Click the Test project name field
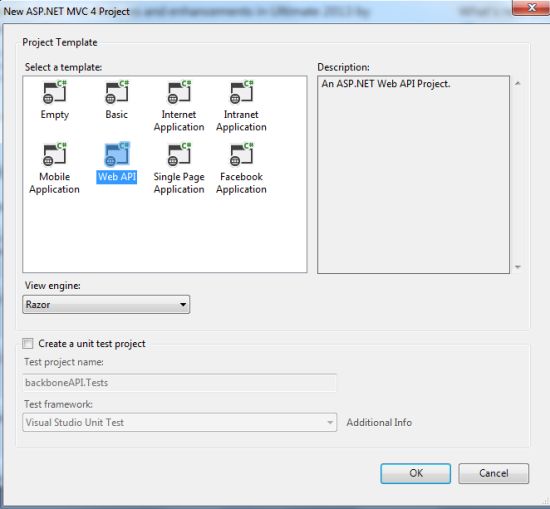The image size is (550, 509). (180, 383)
